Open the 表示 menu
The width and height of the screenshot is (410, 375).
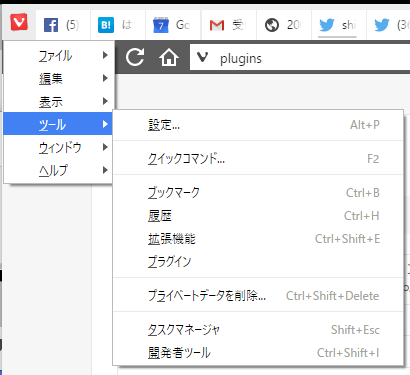click(59, 101)
